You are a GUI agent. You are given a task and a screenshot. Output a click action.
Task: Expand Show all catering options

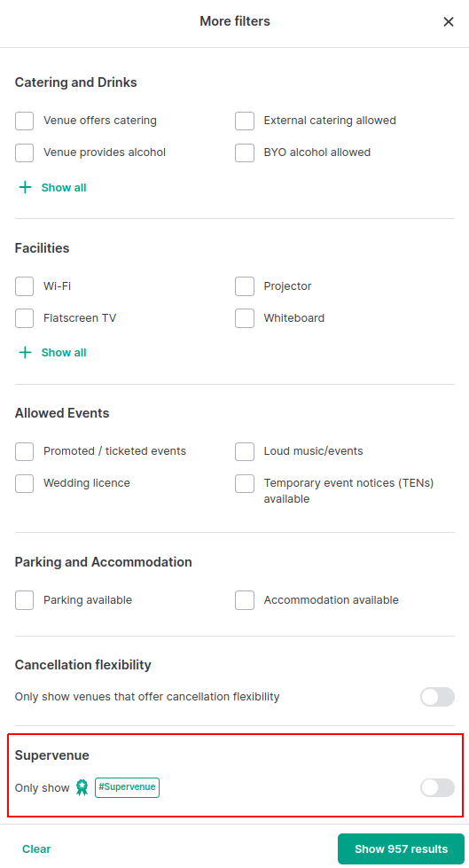(x=64, y=188)
